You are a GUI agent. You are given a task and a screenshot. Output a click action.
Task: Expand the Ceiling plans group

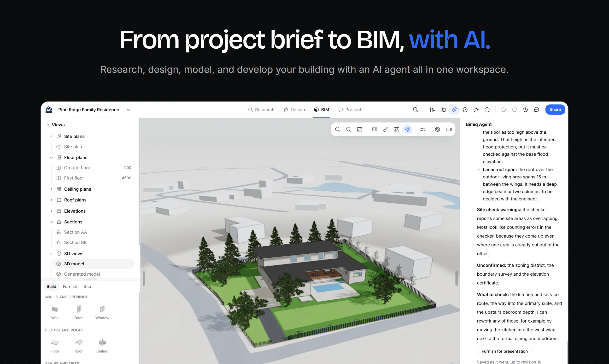[51, 189]
